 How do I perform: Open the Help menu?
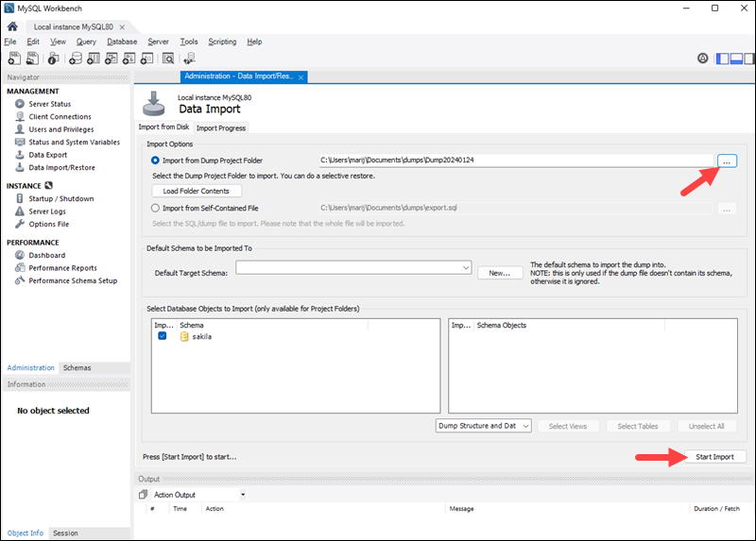click(254, 42)
